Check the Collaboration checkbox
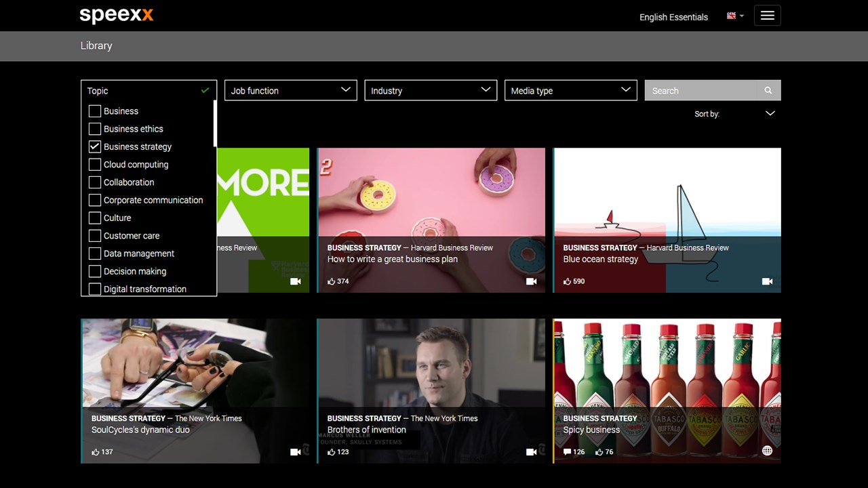Image resolution: width=868 pixels, height=488 pixels. click(x=95, y=182)
